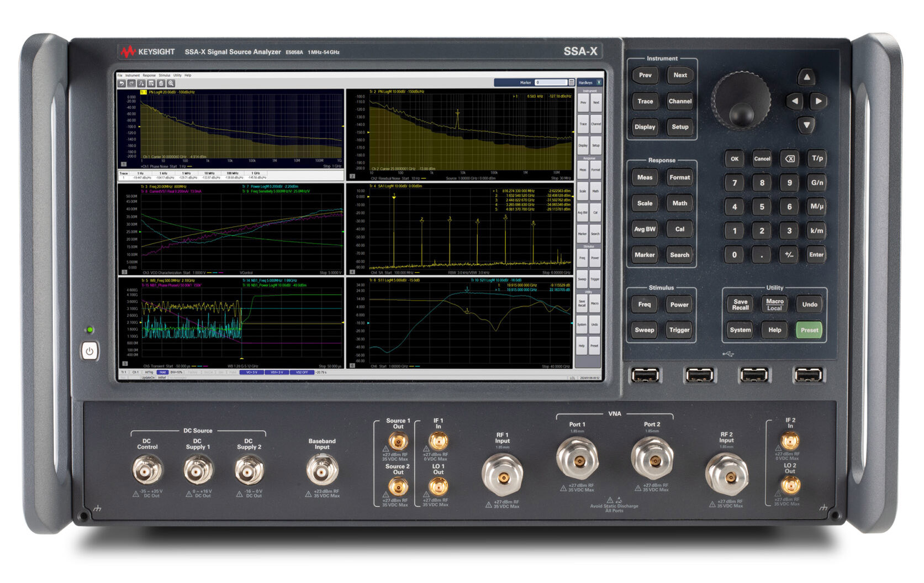Open the IntTrig trigger source selector
This screenshot has width=924, height=583.
coord(148,372)
